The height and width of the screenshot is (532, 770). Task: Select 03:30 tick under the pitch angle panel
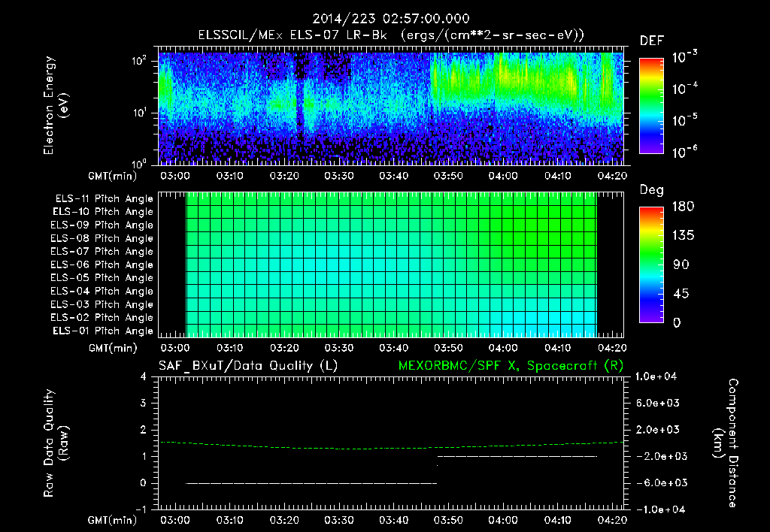click(339, 348)
